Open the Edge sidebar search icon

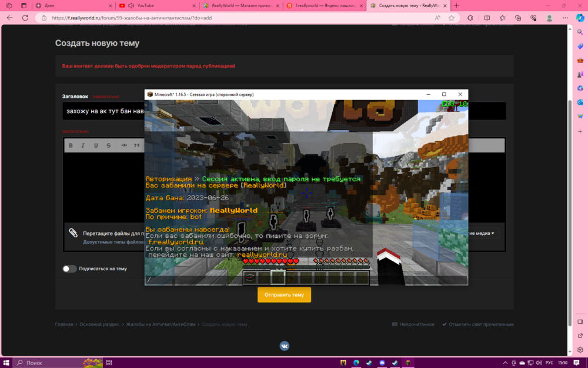[x=580, y=32]
